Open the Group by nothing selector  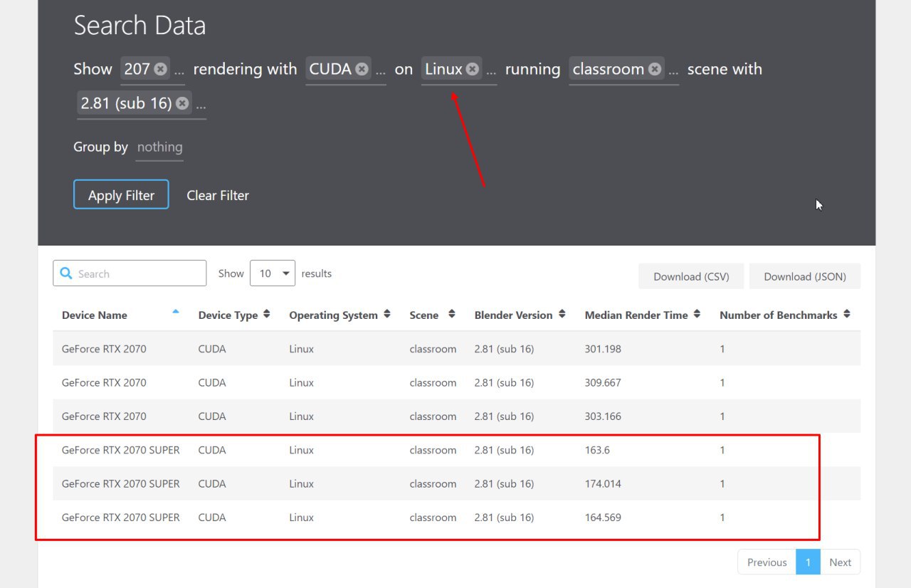pyautogui.click(x=159, y=147)
